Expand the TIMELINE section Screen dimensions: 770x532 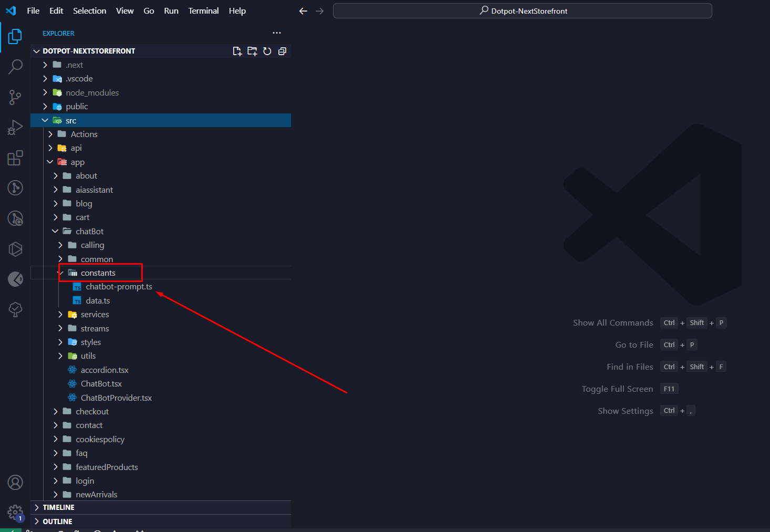[x=161, y=507]
